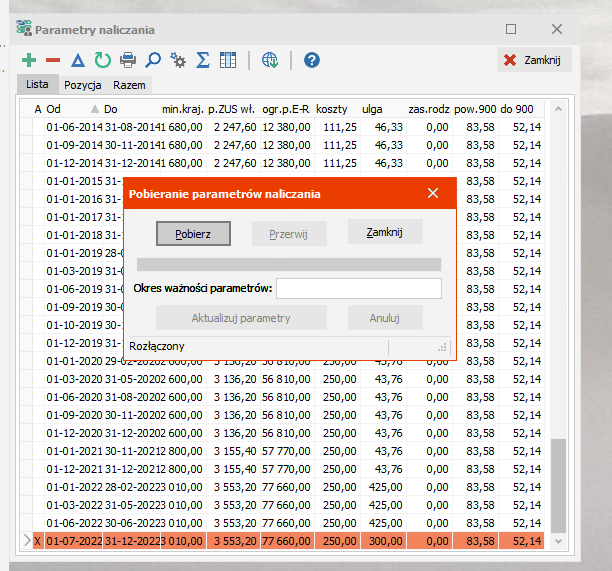
Task: Click the Zamknij button with red X
Action: (x=534, y=60)
